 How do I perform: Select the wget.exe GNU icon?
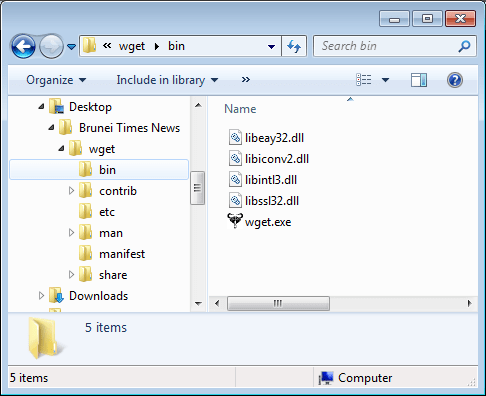[235, 221]
